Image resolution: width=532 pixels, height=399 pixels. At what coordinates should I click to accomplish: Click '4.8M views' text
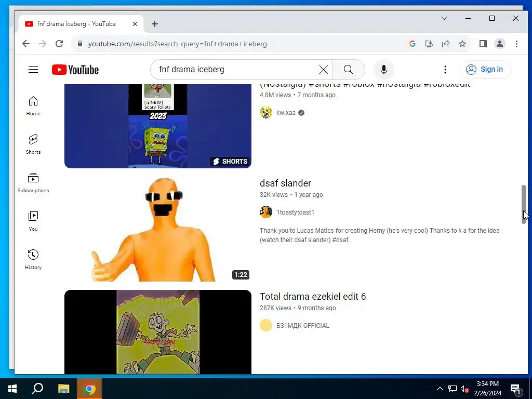[x=275, y=95]
